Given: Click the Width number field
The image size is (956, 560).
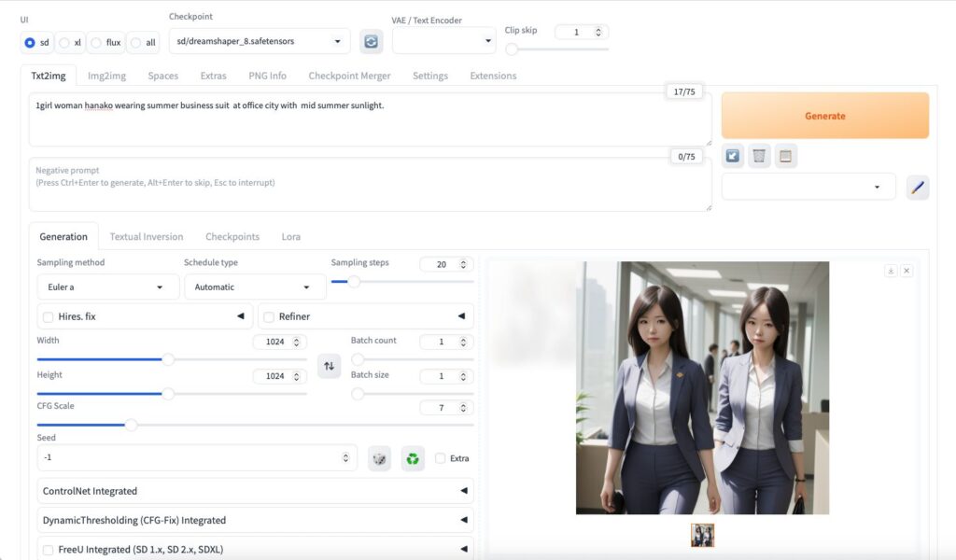Looking at the screenshot, I should pos(279,342).
